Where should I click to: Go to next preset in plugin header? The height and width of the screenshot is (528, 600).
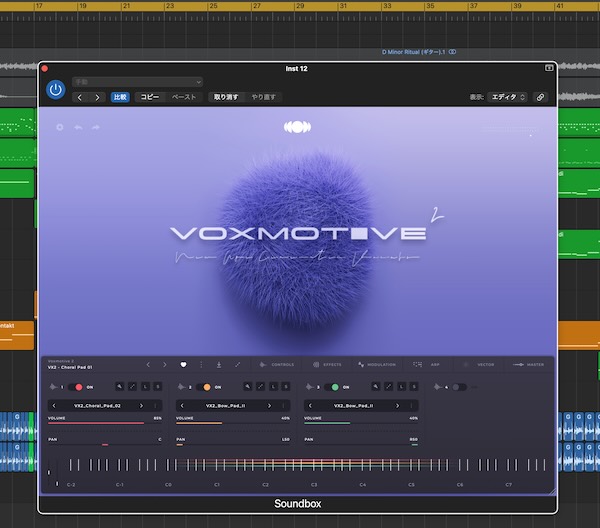tap(97, 97)
